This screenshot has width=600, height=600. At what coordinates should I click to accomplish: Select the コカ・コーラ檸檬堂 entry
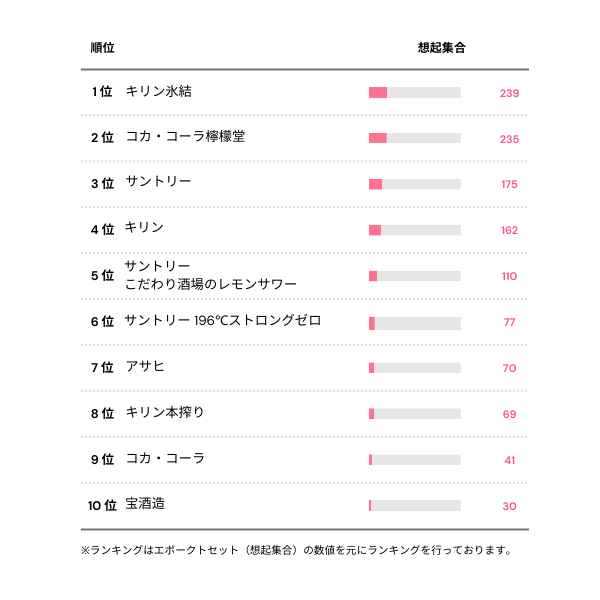(x=185, y=137)
